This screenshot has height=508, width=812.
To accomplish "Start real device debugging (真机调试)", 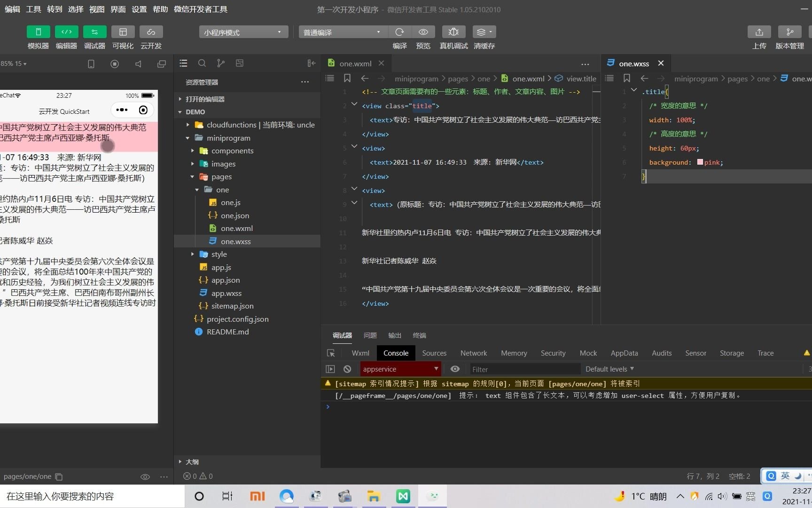I will tap(453, 32).
